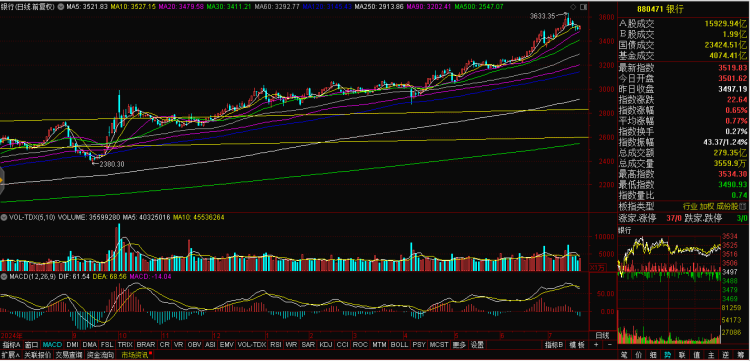
Task: Open 市场资讯 market news
Action: pos(135,355)
